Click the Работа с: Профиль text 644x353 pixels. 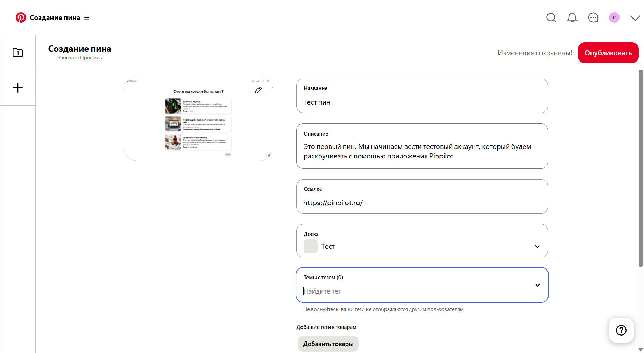click(x=80, y=58)
